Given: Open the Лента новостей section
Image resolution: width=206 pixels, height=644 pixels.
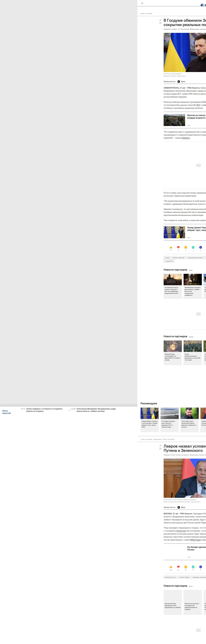Looking at the screenshot, I should pos(6,412).
